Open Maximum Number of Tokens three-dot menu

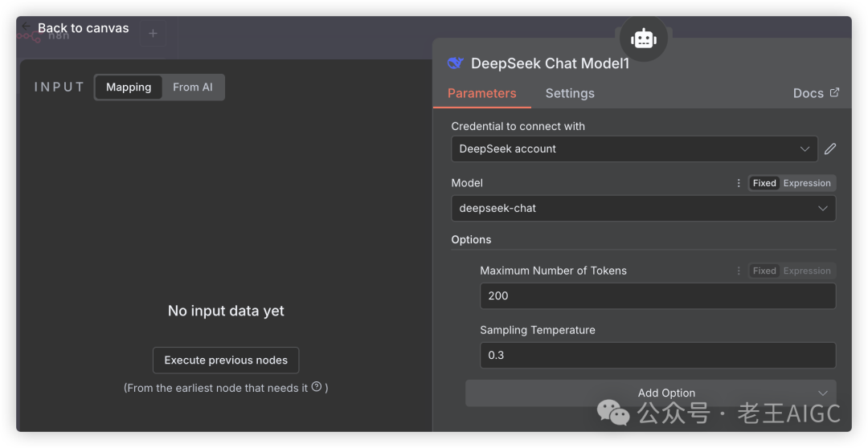tap(739, 271)
